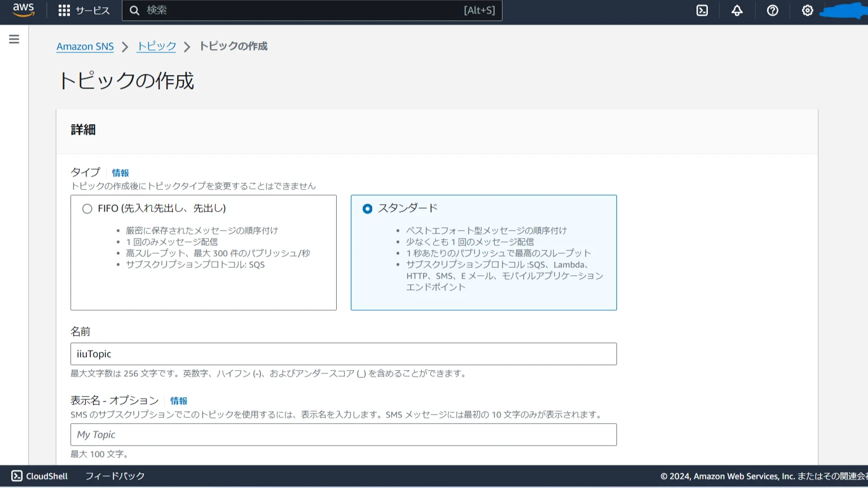Click CloudShell icon in footer
Viewport: 868px width, 488px height.
point(17,476)
